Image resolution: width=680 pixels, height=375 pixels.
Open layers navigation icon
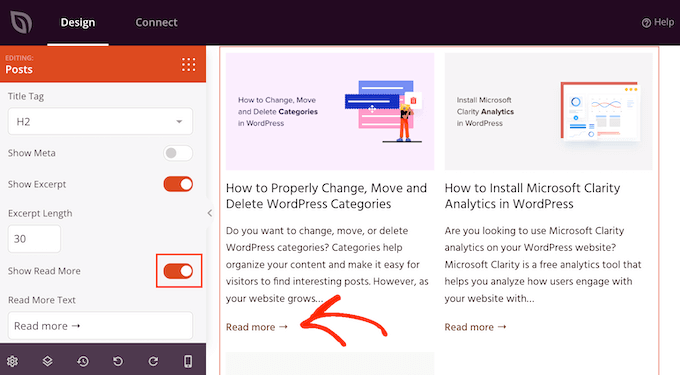coord(47,361)
